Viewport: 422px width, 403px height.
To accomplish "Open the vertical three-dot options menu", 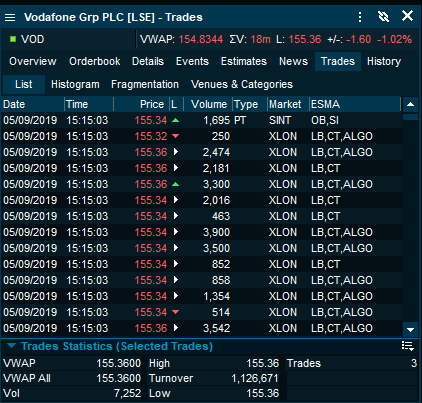I will 360,17.
